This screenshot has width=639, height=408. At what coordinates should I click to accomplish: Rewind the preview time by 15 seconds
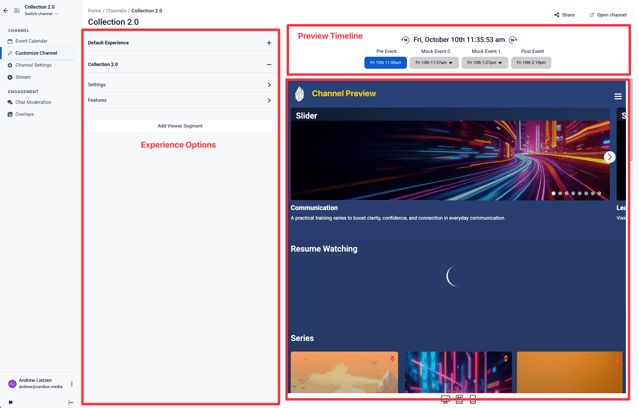pos(405,40)
